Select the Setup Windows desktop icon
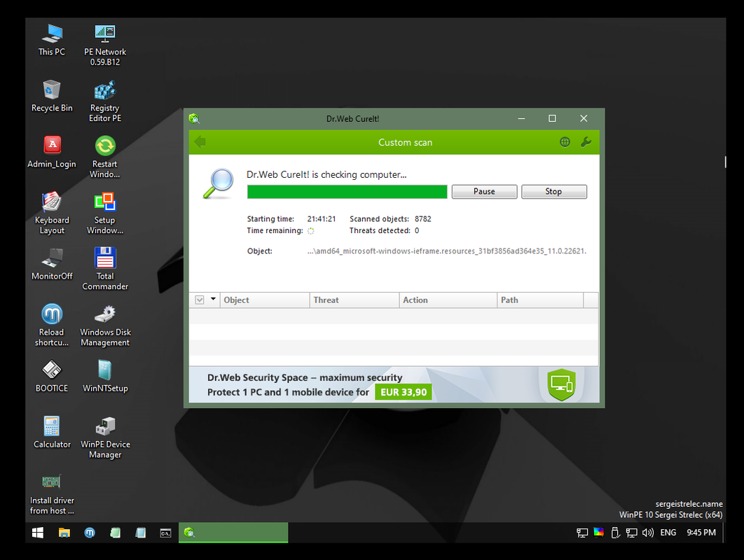 105,213
